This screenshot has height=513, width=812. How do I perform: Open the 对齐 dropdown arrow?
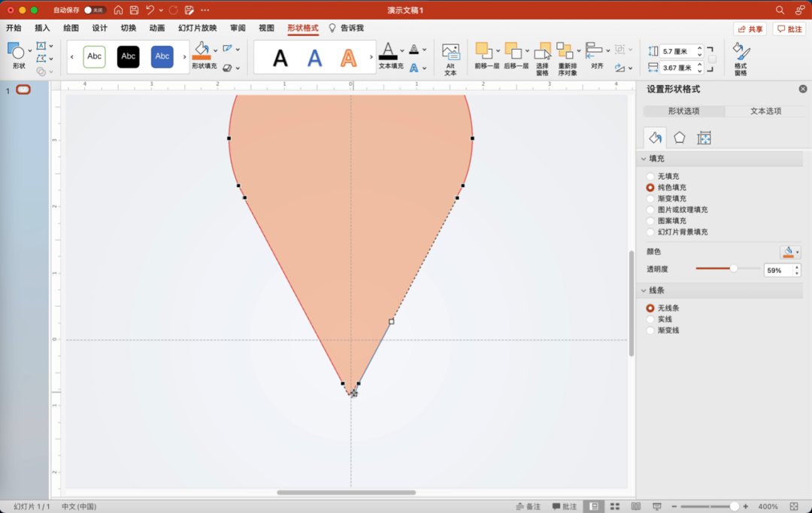607,51
